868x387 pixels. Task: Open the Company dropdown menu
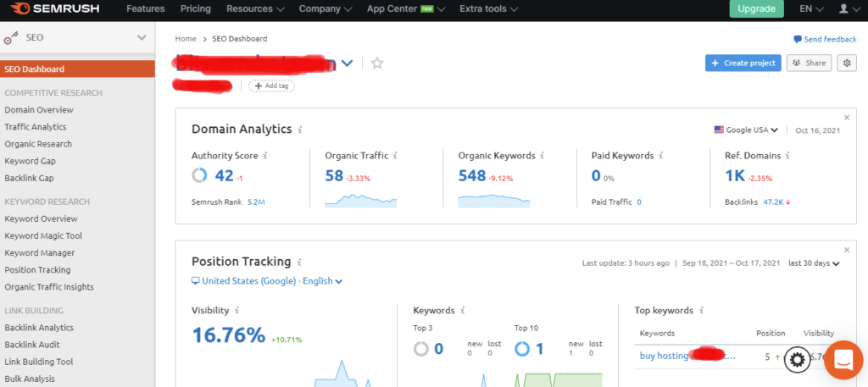coord(325,8)
